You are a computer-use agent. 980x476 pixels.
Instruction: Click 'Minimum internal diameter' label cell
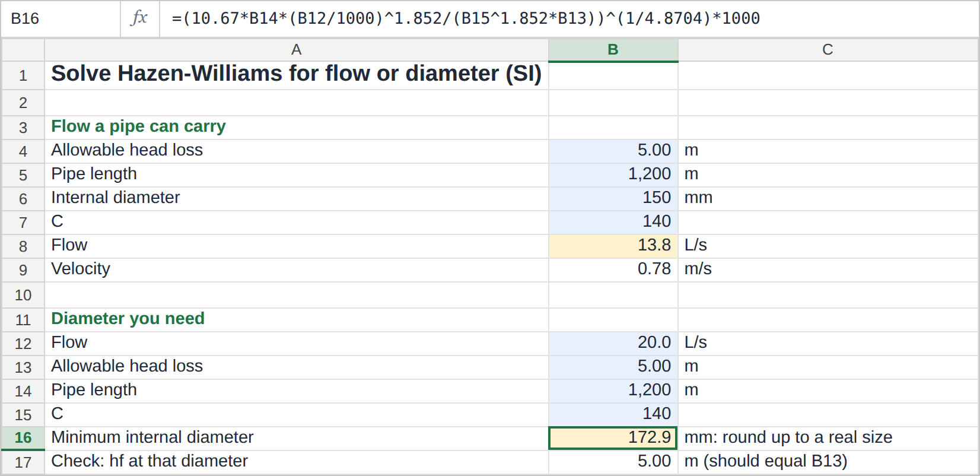tap(297, 439)
